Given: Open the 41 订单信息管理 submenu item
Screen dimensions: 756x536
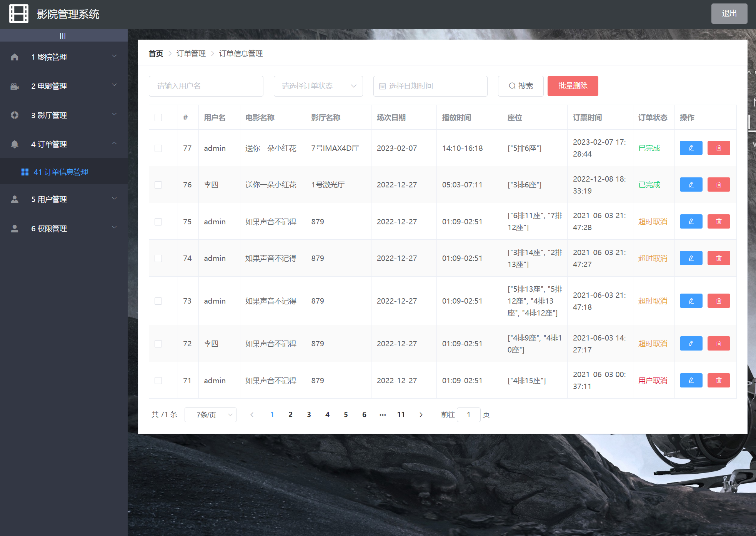Looking at the screenshot, I should pos(61,172).
